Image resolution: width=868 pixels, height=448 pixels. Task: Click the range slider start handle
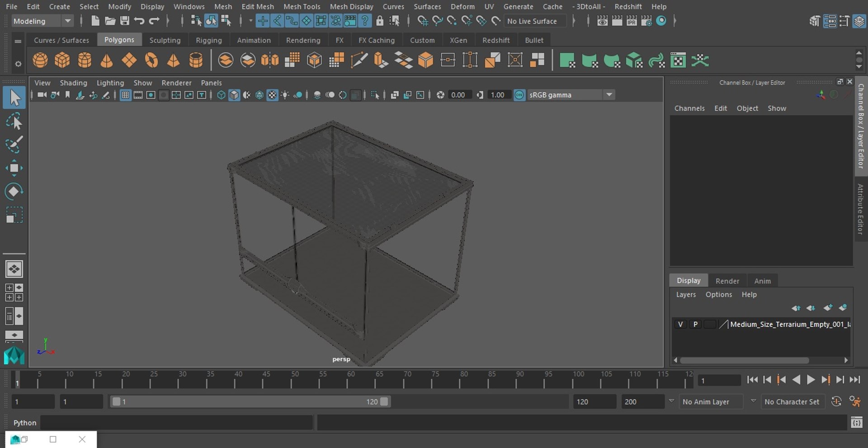[116, 401]
